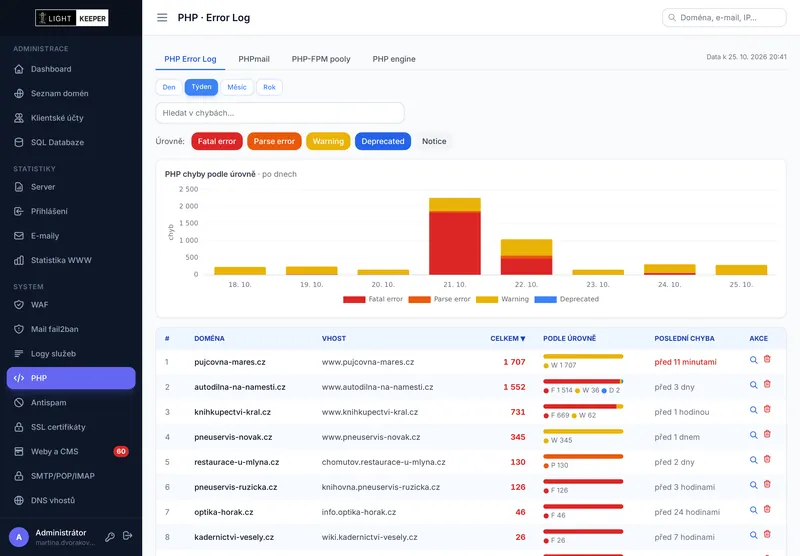
Task: Click the www.knihkupectvi-kral.cz vhost cell
Action: click(x=370, y=412)
